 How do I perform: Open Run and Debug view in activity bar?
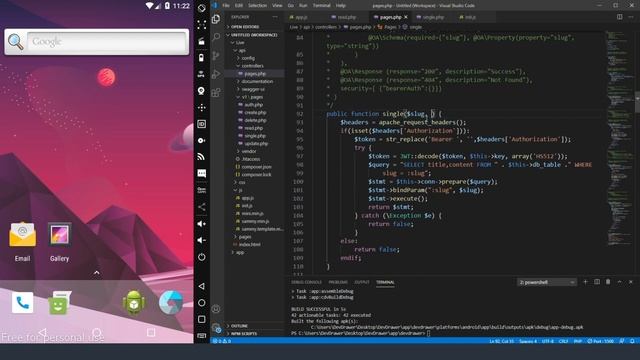click(216, 74)
